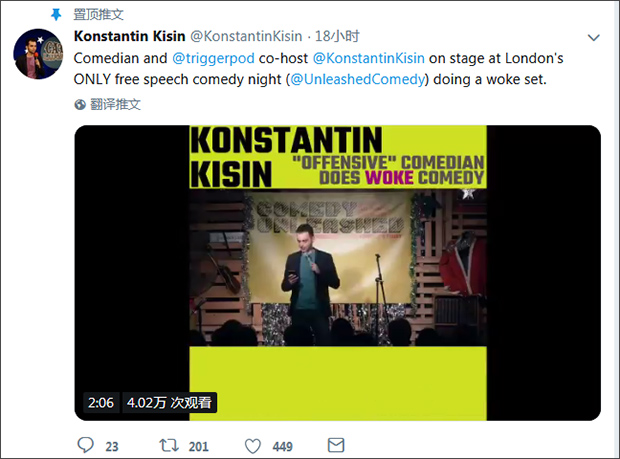Expand the tweet options chevron menu
620x459 pixels.
593,37
